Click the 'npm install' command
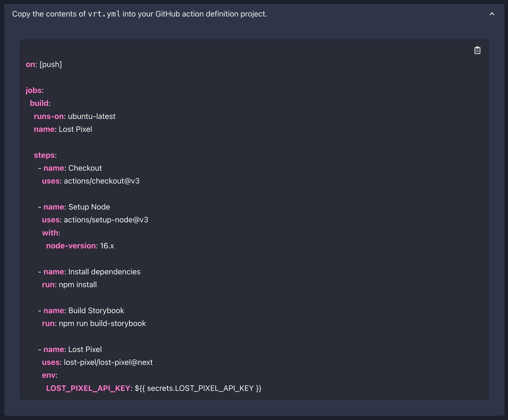508x420 pixels. pyautogui.click(x=78, y=285)
